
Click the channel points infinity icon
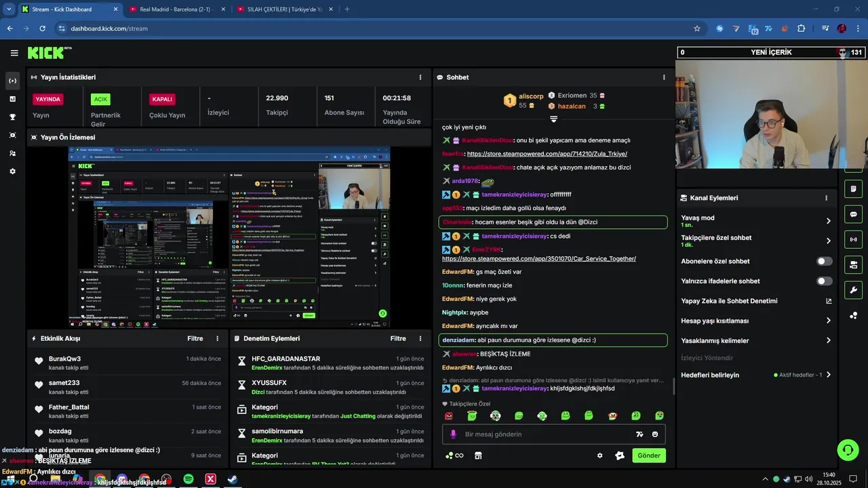[454, 455]
